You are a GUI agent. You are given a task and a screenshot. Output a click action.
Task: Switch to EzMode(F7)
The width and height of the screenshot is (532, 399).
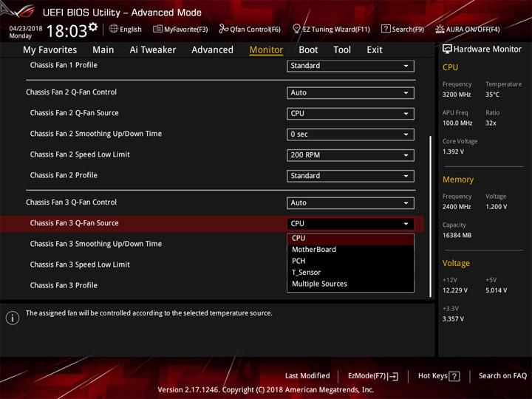373,376
